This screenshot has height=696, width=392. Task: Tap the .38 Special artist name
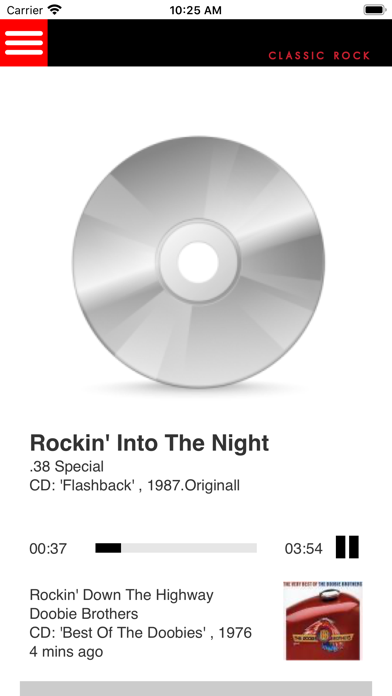click(67, 467)
